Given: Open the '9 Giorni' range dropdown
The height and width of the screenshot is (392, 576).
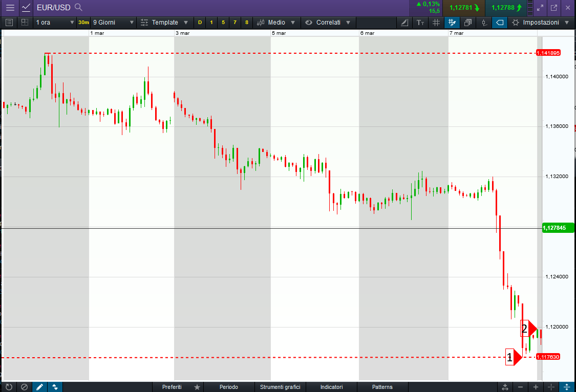Looking at the screenshot, I should (113, 23).
